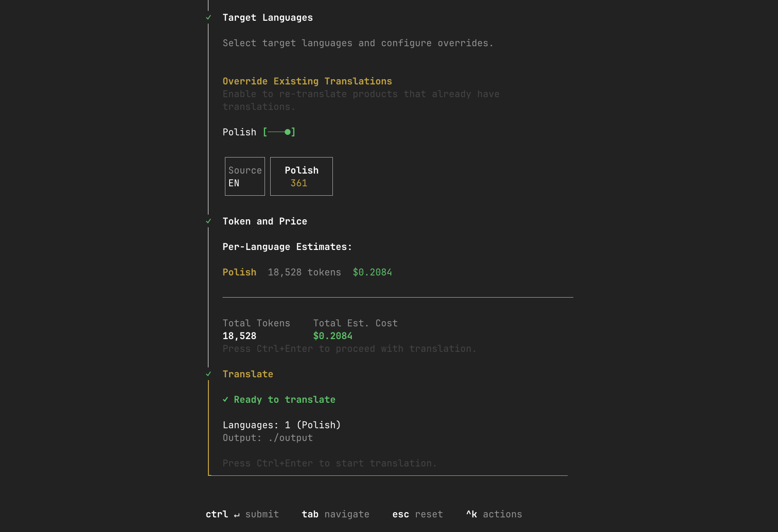Click Ready to translate status text
Image resolution: width=778 pixels, height=532 pixels.
pos(284,399)
